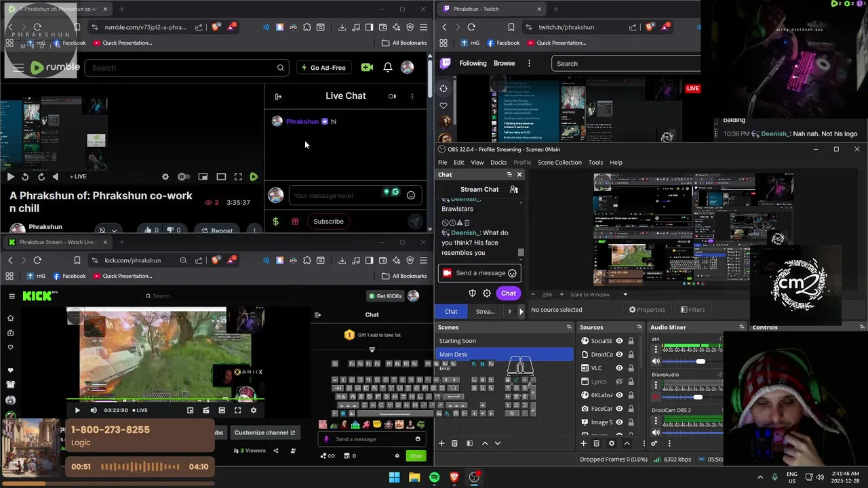
Task: Open Rumble player settings gear
Action: click(x=165, y=177)
